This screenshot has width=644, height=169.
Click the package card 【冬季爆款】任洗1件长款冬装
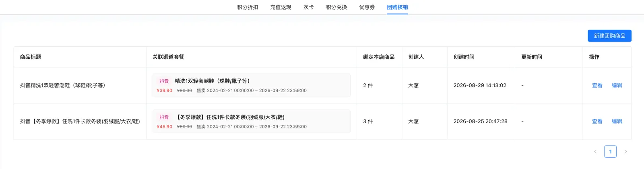pyautogui.click(x=252, y=121)
